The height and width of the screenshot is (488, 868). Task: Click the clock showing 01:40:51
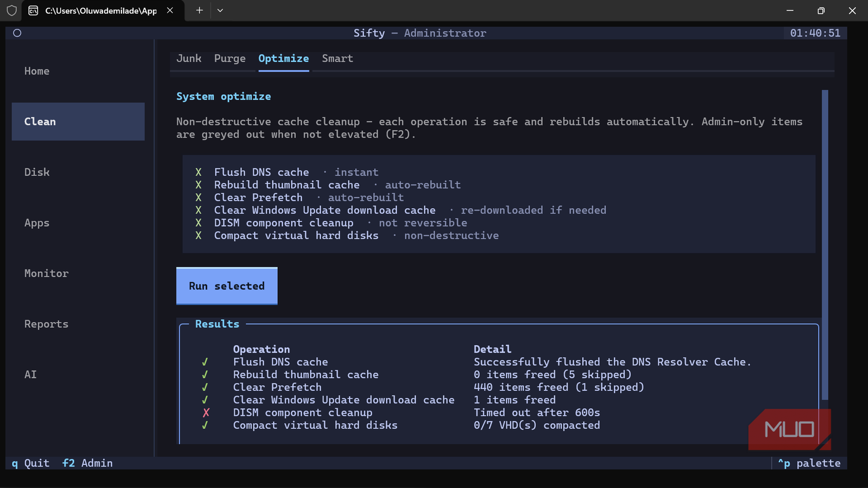815,33
